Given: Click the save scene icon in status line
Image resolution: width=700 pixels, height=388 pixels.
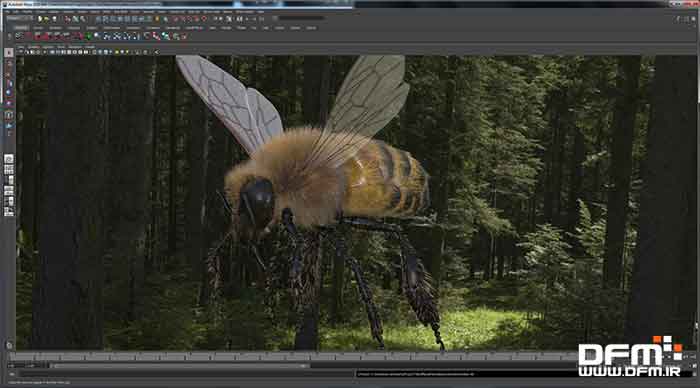Looking at the screenshot, I should click(54, 19).
